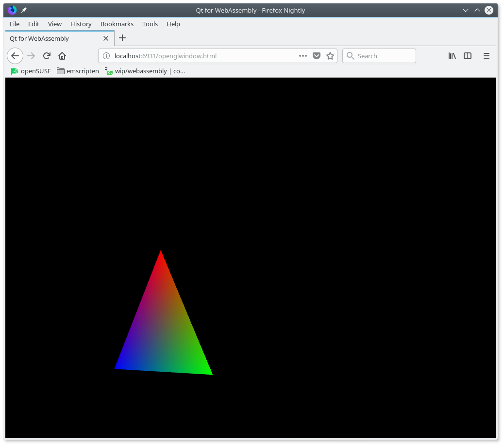Open the openSUSE bookmark
Viewport: 504px width, 446px height.
pyautogui.click(x=31, y=71)
